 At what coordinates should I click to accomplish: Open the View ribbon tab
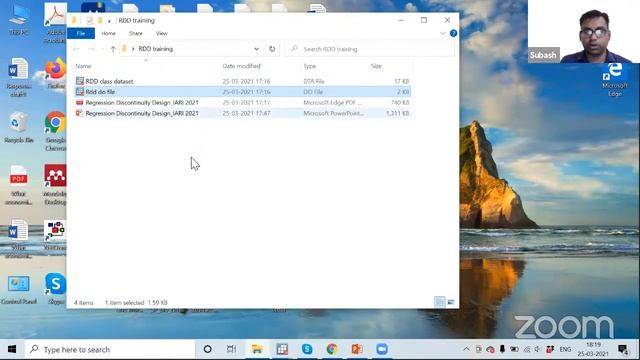(161, 33)
